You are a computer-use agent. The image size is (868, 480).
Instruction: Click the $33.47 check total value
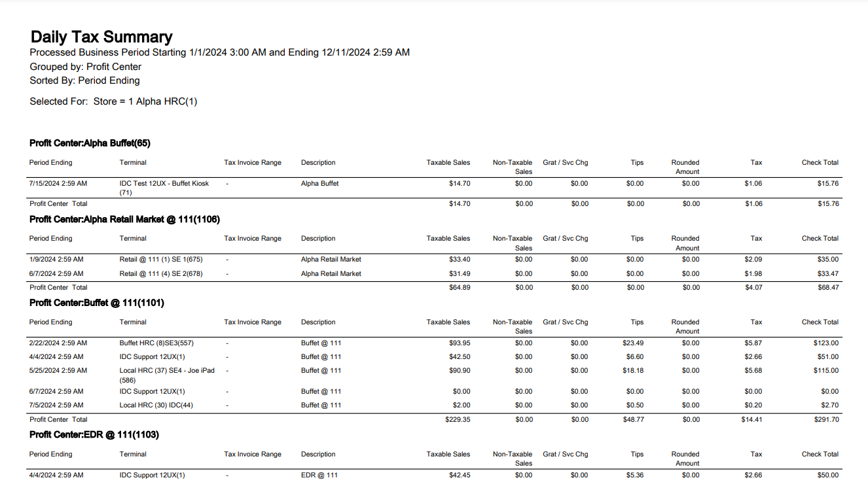point(828,274)
